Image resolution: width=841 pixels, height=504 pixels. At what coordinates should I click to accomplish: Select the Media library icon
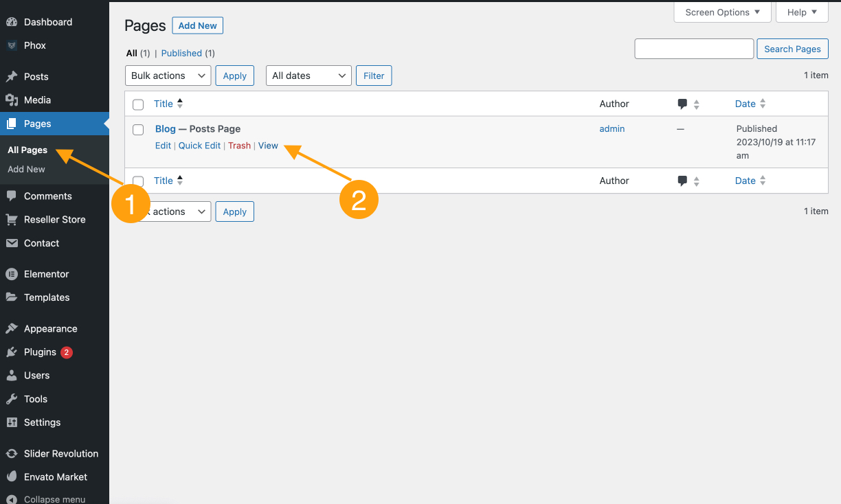(14, 100)
